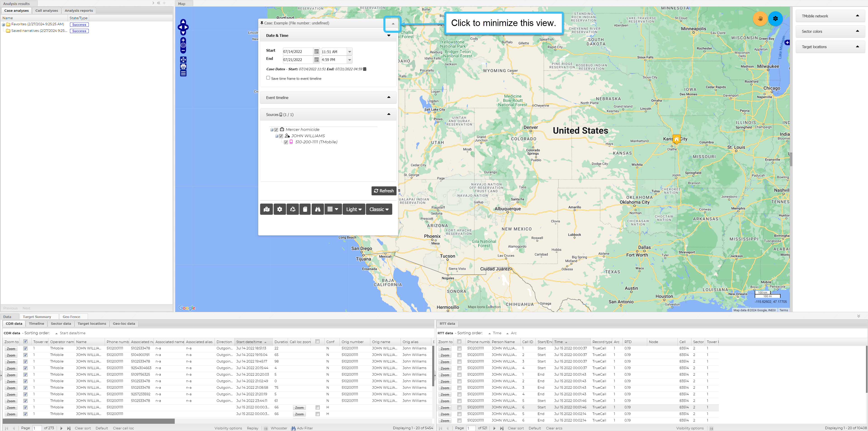Uncheck the Mercer homicide source checkbox
Image resolution: width=868 pixels, height=431 pixels.
coord(276,130)
